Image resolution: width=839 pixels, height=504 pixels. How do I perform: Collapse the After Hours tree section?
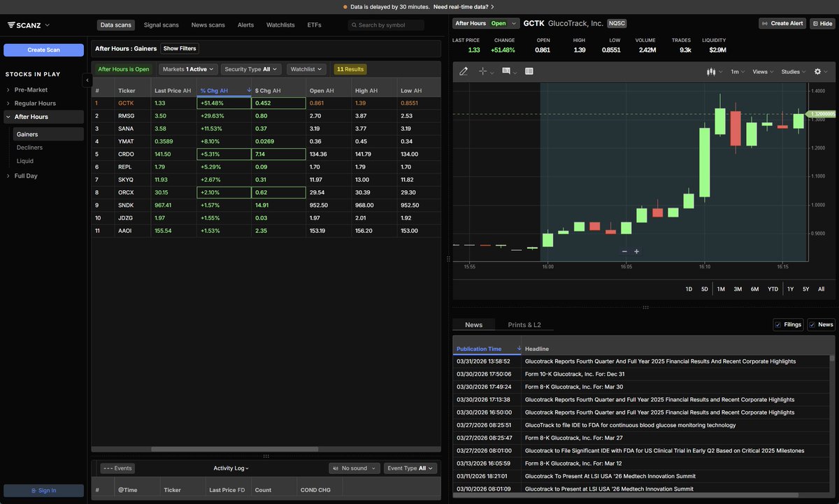click(8, 117)
